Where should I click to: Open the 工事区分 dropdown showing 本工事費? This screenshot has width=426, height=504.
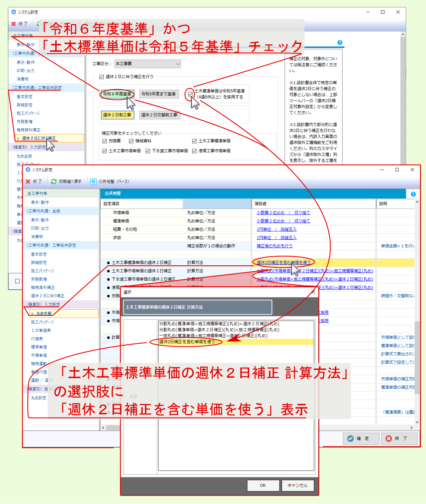point(147,64)
